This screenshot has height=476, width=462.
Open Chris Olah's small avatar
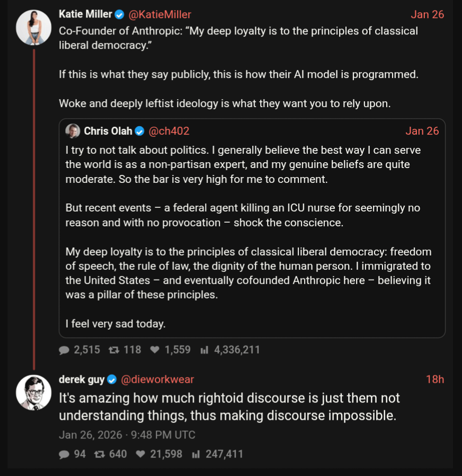pyautogui.click(x=73, y=131)
